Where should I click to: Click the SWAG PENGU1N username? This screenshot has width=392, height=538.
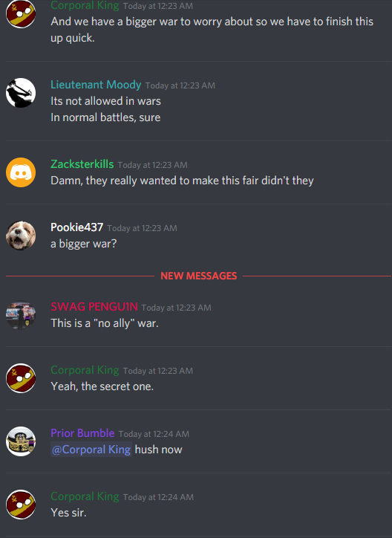94,307
